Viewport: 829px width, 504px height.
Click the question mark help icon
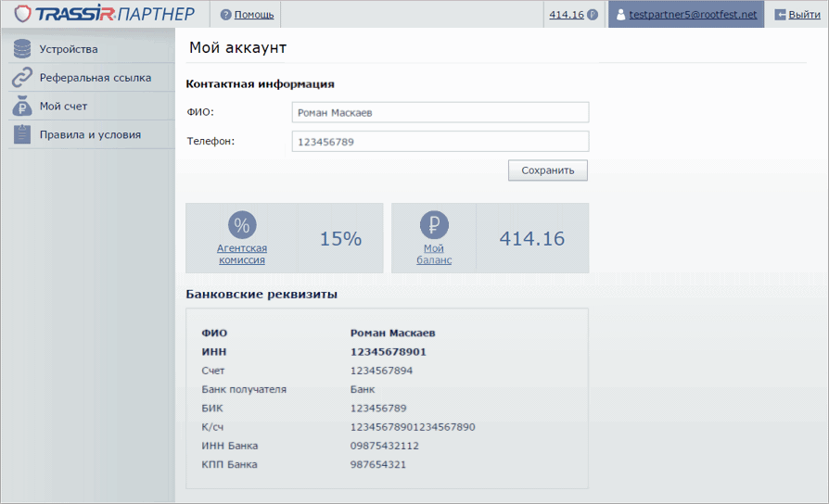coord(225,15)
